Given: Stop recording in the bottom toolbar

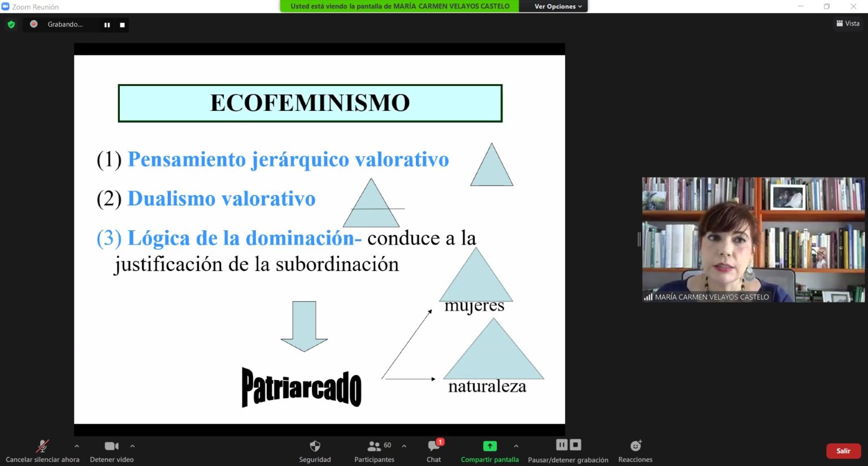Looking at the screenshot, I should [575, 445].
